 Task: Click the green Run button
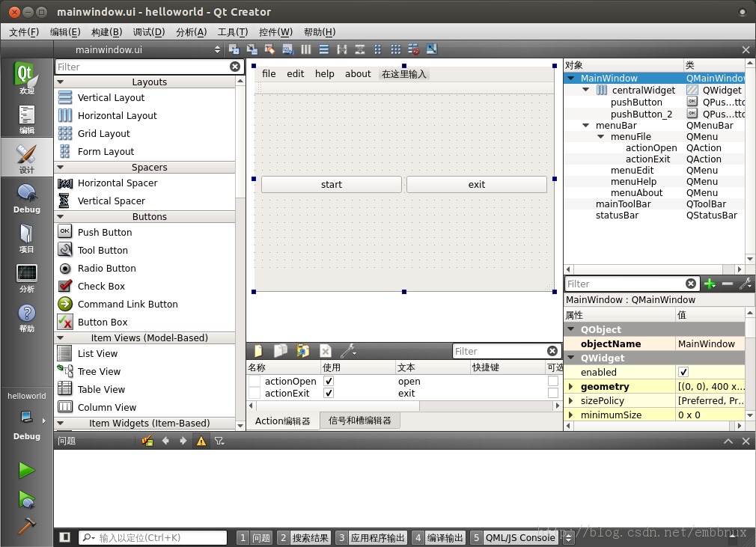pyautogui.click(x=26, y=470)
